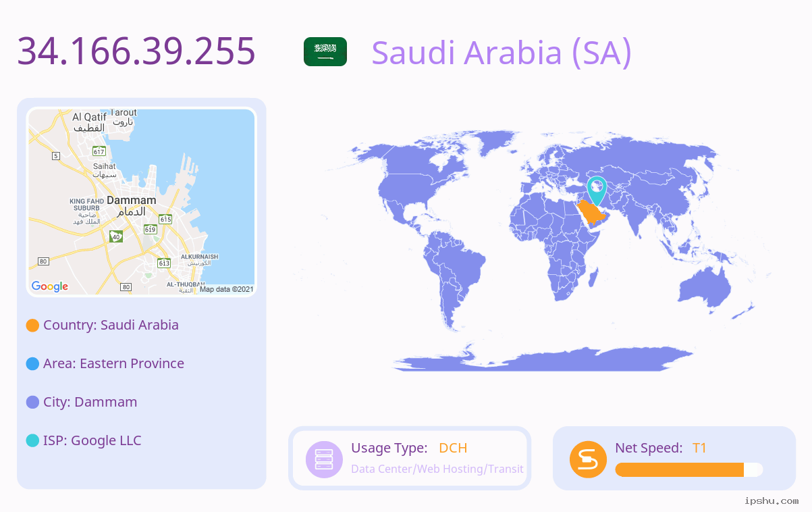
Task: Click the blue dot beside Area
Action: 32,364
